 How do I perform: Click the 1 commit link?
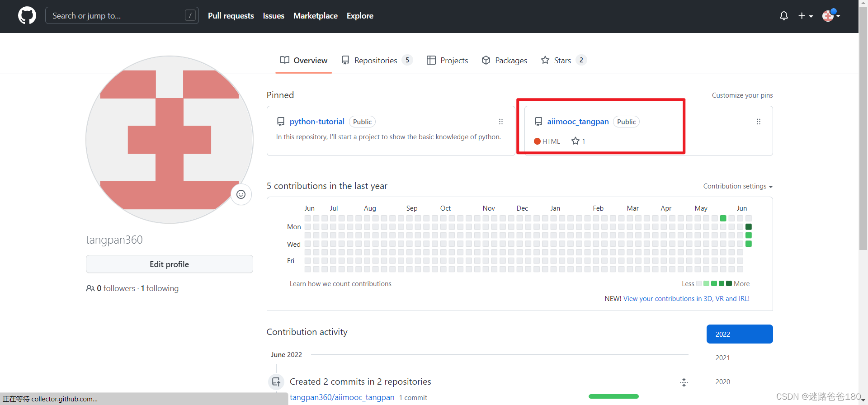413,398
